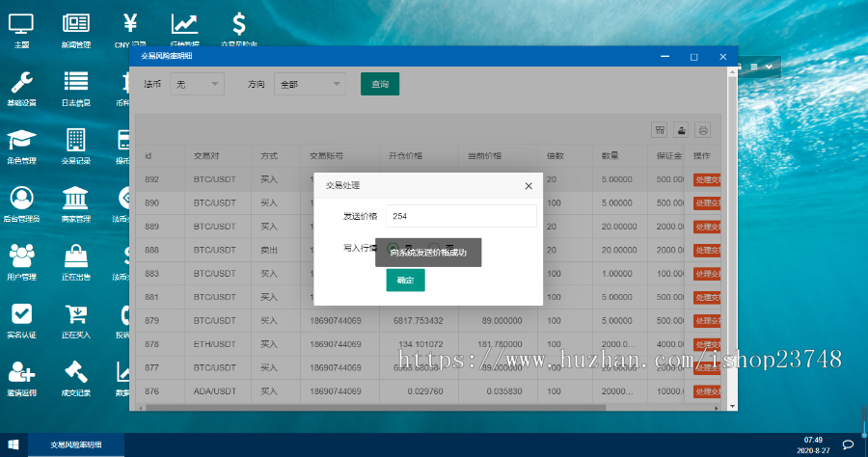This screenshot has height=457, width=868.
Task: Open 正在出售 shopping bag icon
Action: coord(76,263)
